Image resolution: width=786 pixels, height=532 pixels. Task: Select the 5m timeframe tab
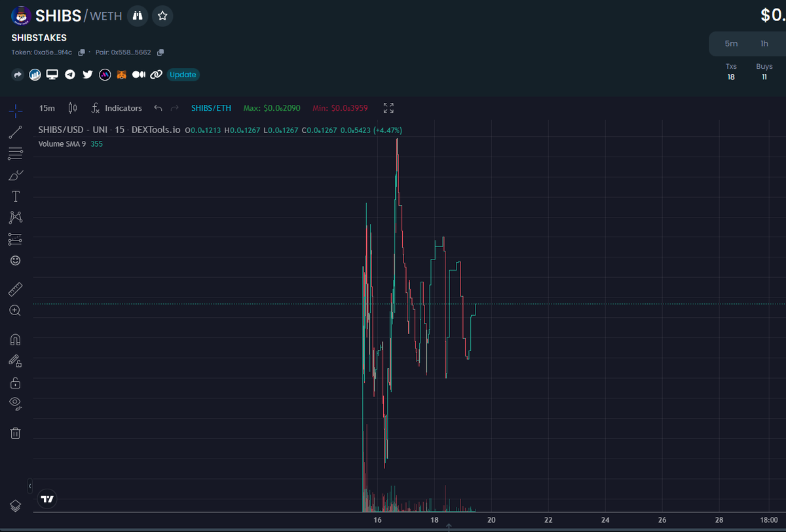pos(731,44)
